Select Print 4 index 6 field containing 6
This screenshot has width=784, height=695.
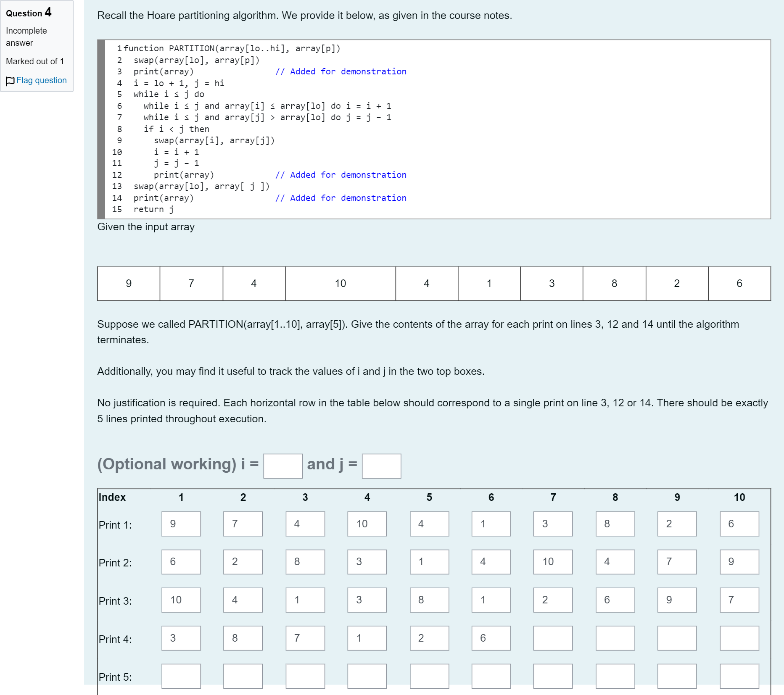(x=491, y=638)
